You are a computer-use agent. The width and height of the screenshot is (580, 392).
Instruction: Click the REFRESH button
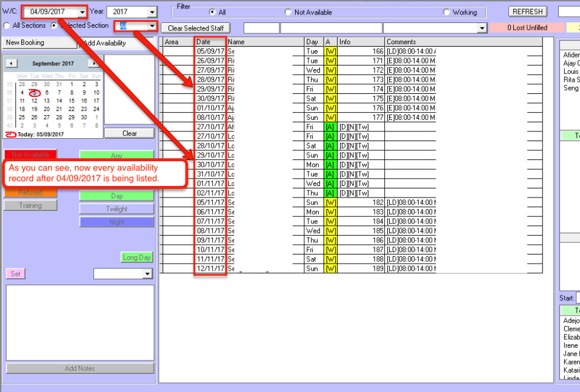[x=527, y=12]
